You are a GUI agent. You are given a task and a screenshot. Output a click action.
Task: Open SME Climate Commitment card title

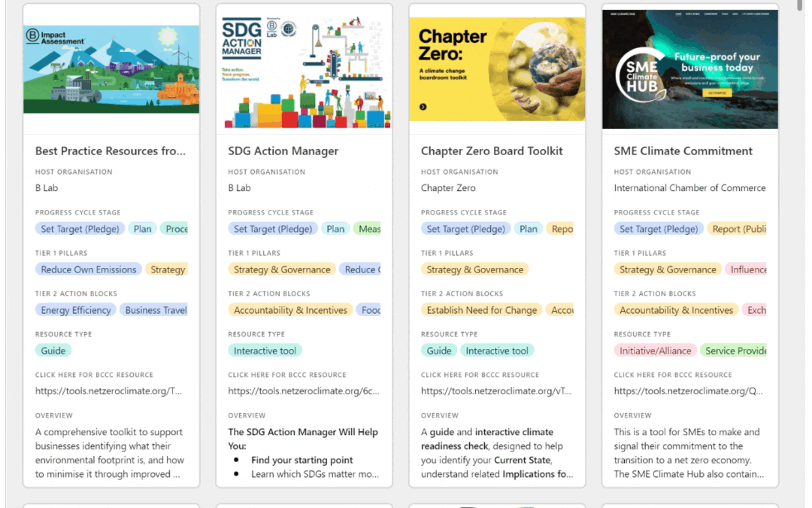[683, 151]
